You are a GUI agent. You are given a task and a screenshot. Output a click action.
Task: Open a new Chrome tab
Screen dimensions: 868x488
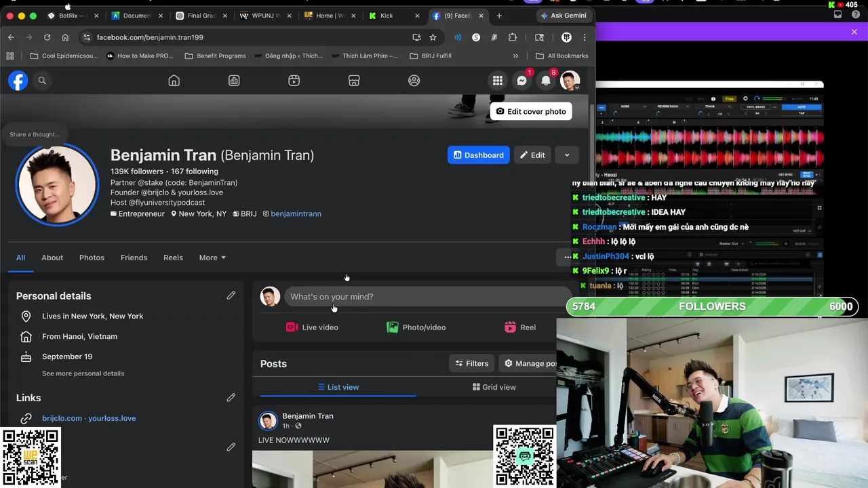coord(499,16)
